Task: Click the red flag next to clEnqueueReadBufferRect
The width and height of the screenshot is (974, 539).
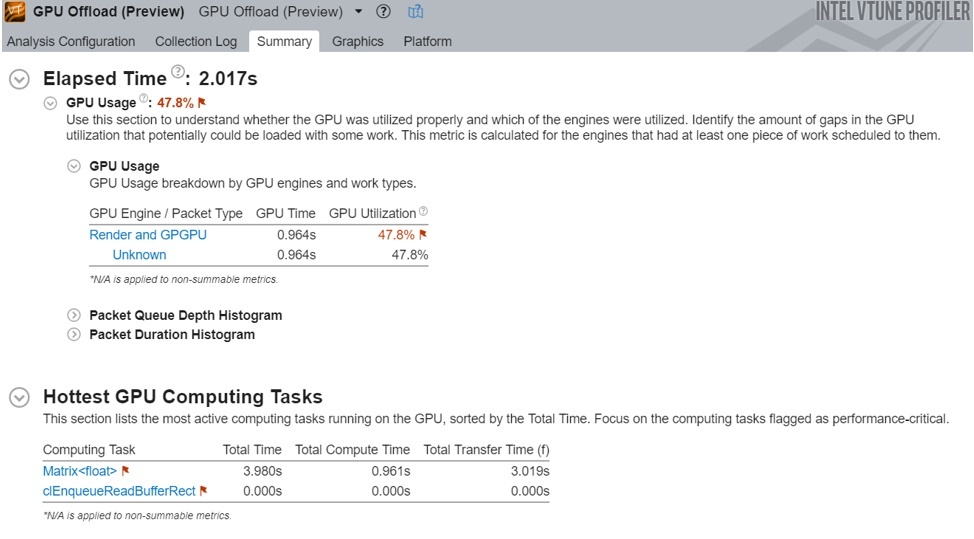Action: [204, 491]
